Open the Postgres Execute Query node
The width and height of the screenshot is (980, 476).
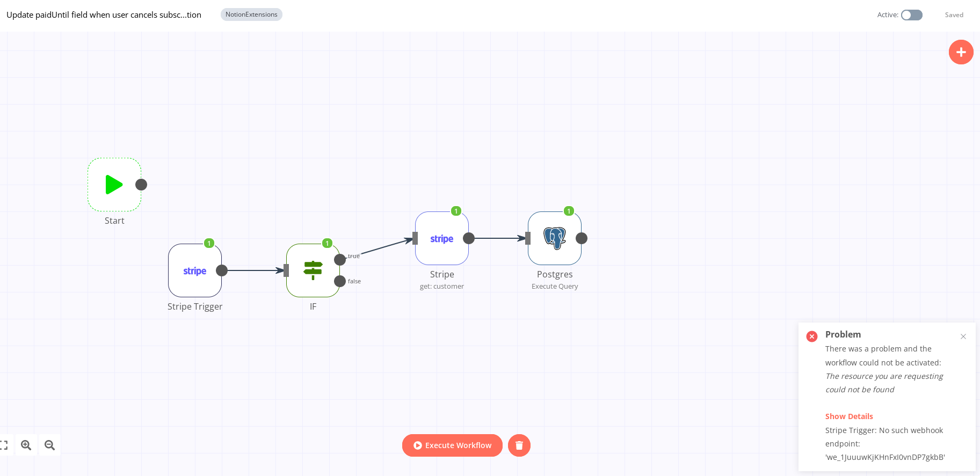(x=555, y=238)
